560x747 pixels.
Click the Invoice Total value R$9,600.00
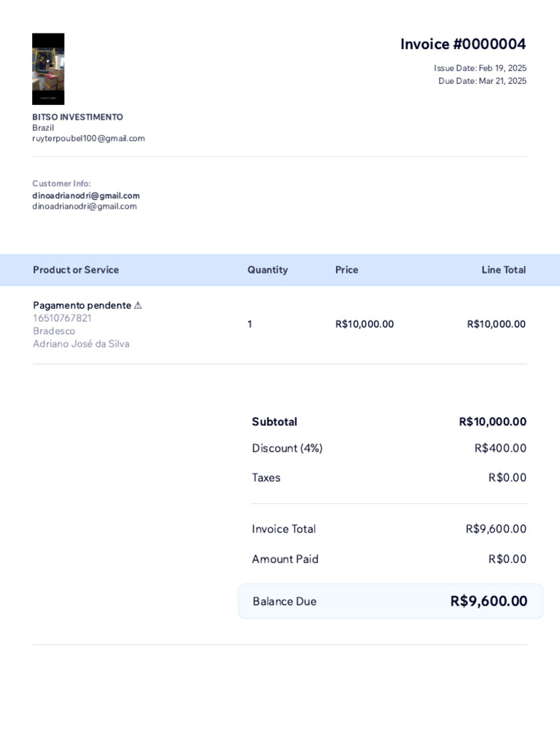point(496,529)
